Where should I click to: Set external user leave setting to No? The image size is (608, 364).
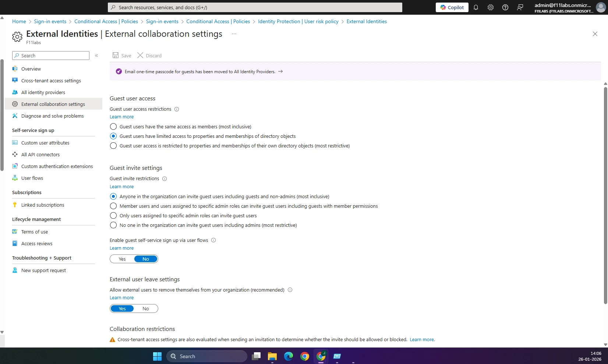click(146, 309)
